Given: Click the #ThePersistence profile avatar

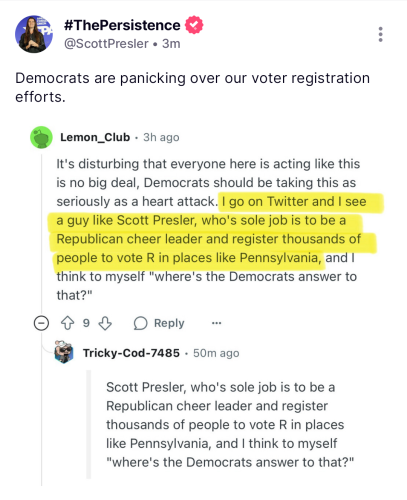Looking at the screenshot, I should coord(34,34).
